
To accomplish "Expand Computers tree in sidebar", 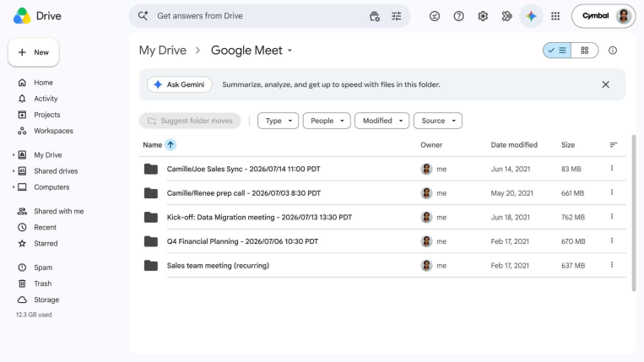I will [x=14, y=186].
